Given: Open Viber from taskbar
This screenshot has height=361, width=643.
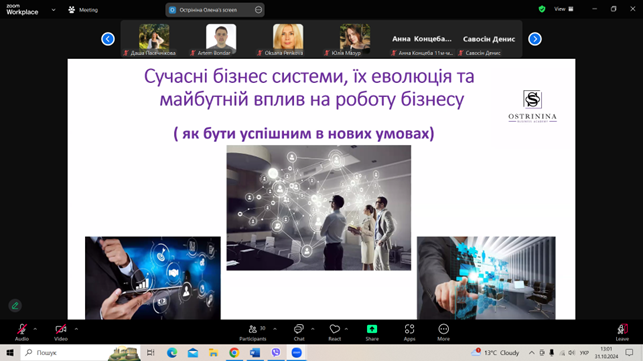Looking at the screenshot, I should click(x=276, y=353).
